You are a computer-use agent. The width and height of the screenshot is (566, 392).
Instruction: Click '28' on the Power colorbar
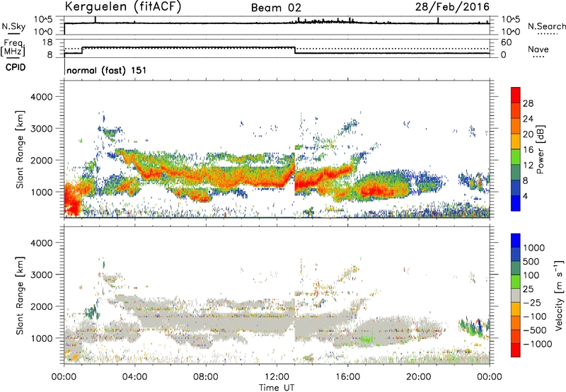528,103
